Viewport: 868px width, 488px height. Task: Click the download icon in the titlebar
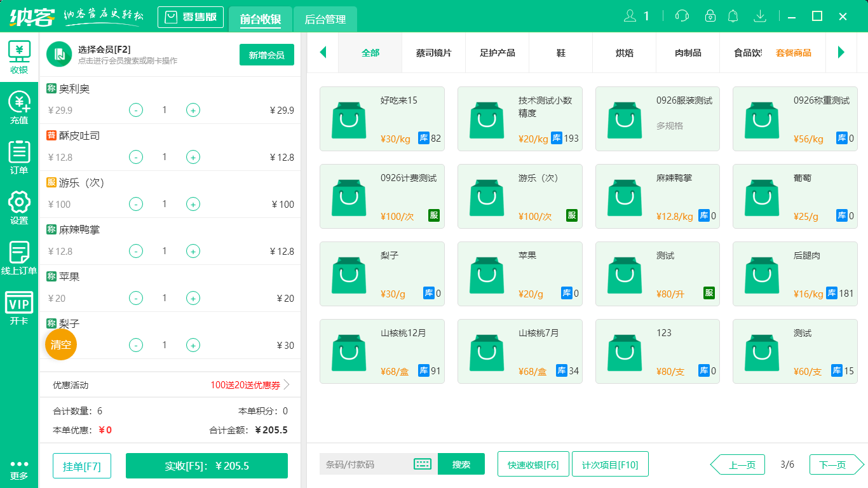pyautogui.click(x=760, y=16)
